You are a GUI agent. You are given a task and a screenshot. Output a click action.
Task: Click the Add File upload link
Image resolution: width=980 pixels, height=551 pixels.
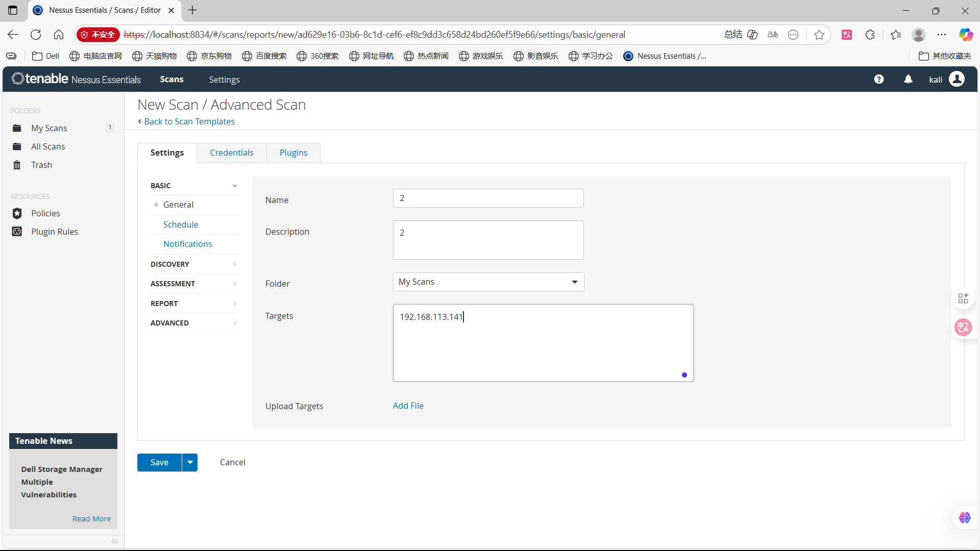coord(408,406)
